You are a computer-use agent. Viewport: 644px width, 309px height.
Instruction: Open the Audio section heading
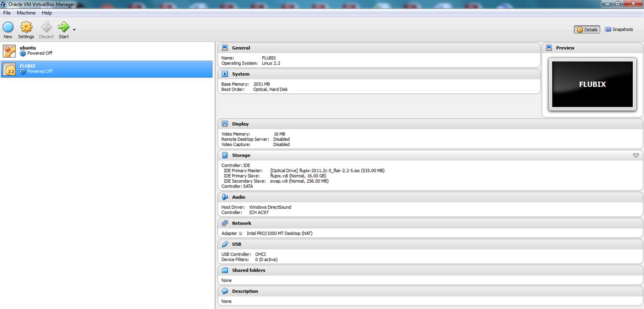click(x=238, y=197)
